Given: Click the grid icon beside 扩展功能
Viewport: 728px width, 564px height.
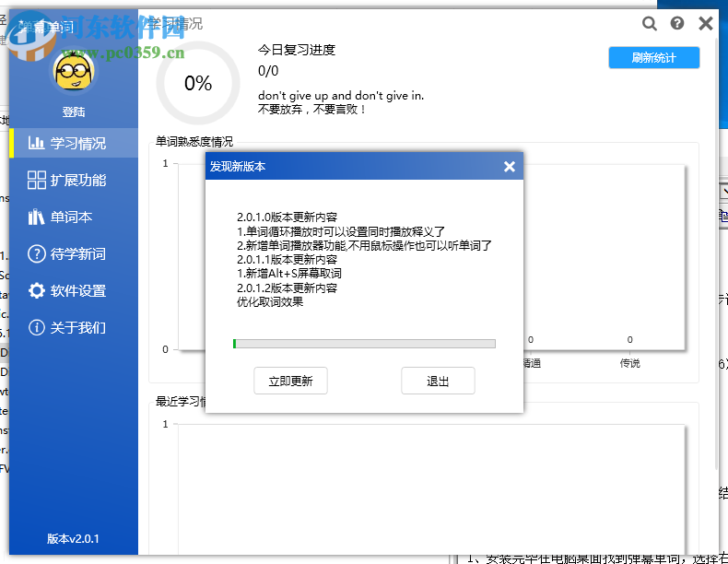Looking at the screenshot, I should pyautogui.click(x=36, y=180).
